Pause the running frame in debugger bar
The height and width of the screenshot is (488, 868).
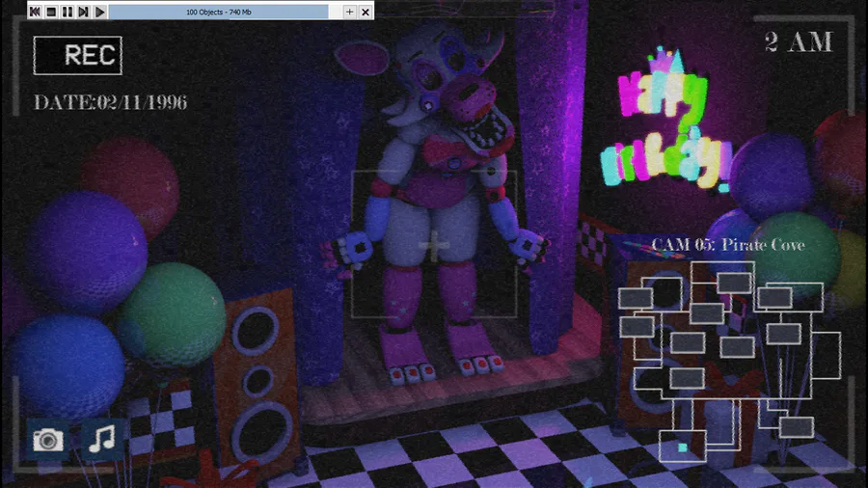pos(67,12)
